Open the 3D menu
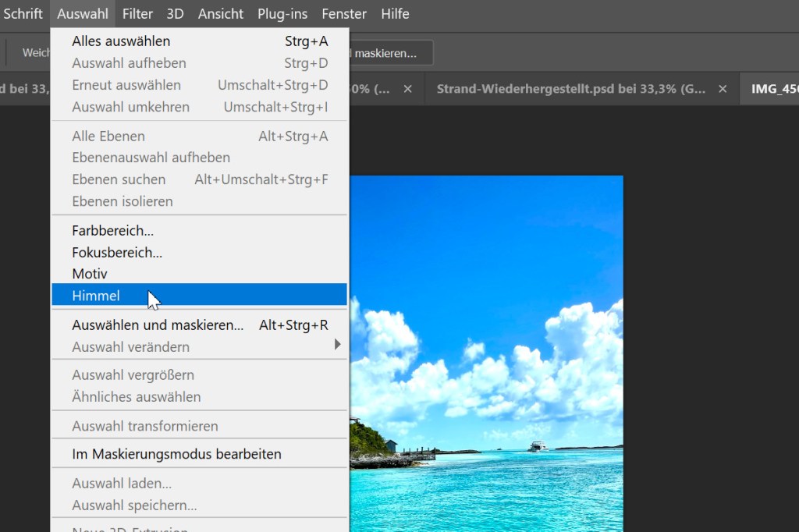 pos(175,14)
